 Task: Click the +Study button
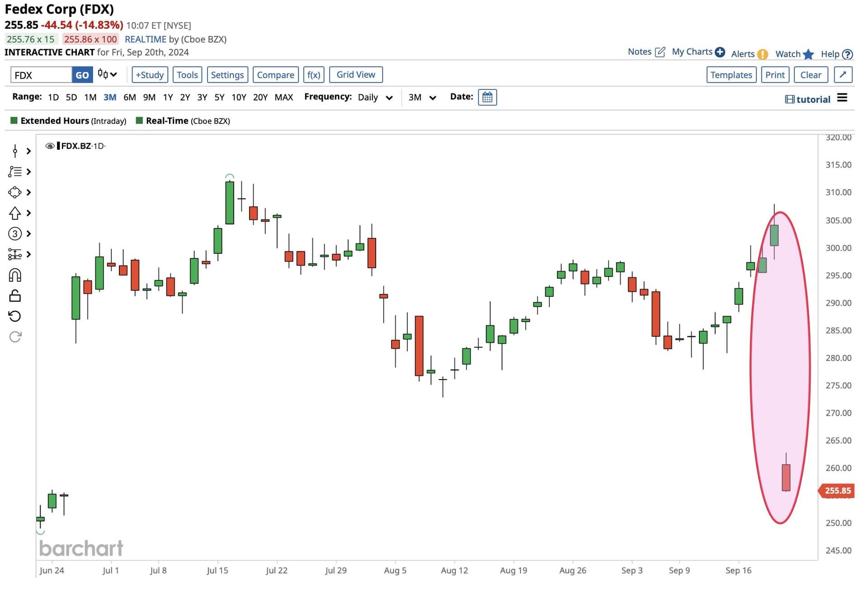[x=150, y=75]
